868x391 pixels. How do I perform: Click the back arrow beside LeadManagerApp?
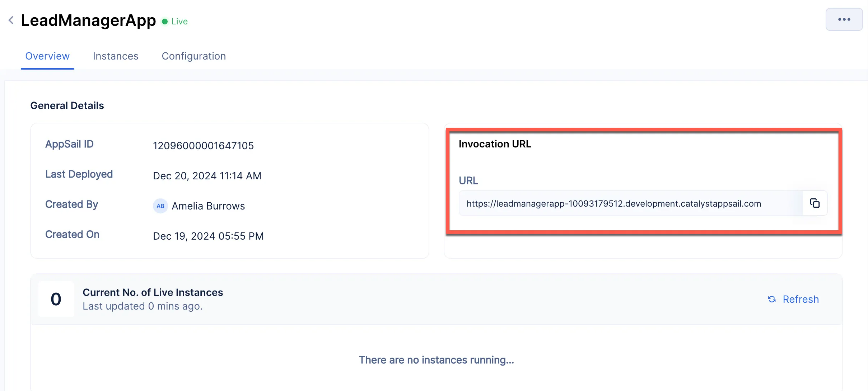coord(11,20)
